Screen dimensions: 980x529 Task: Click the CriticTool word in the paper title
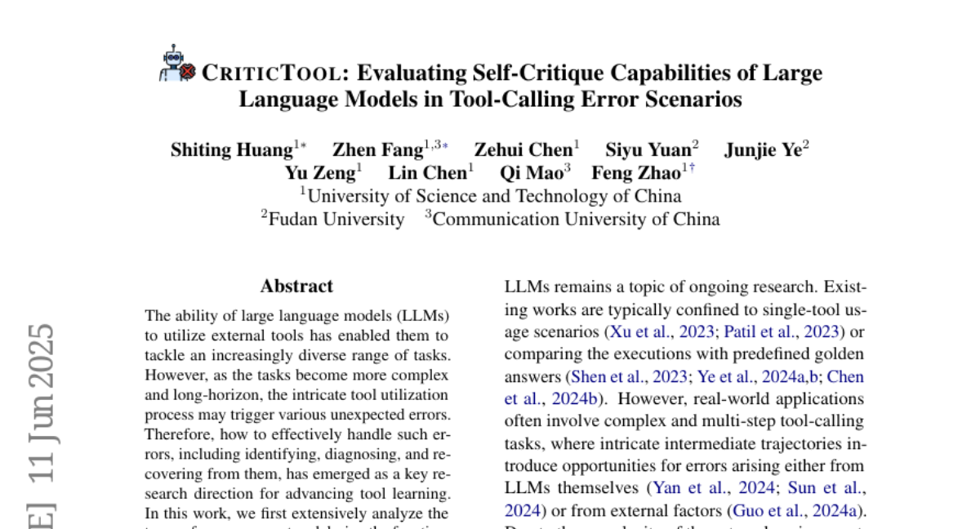click(270, 73)
